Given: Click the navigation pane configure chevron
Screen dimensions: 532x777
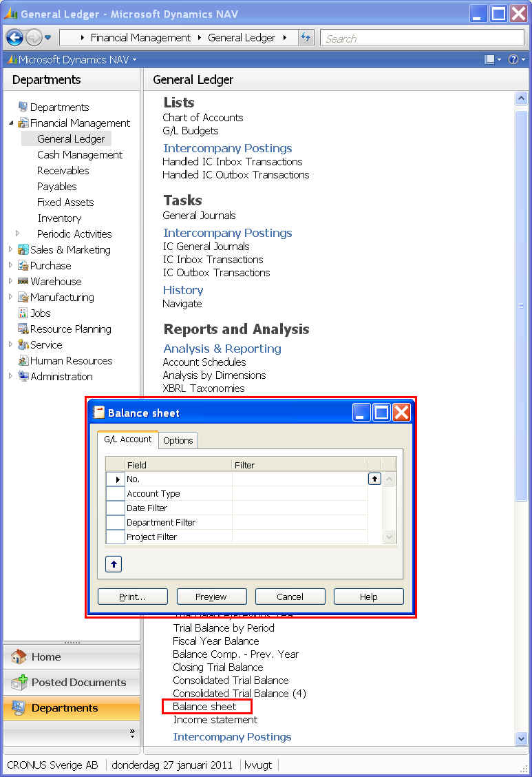Looking at the screenshot, I should point(132,733).
